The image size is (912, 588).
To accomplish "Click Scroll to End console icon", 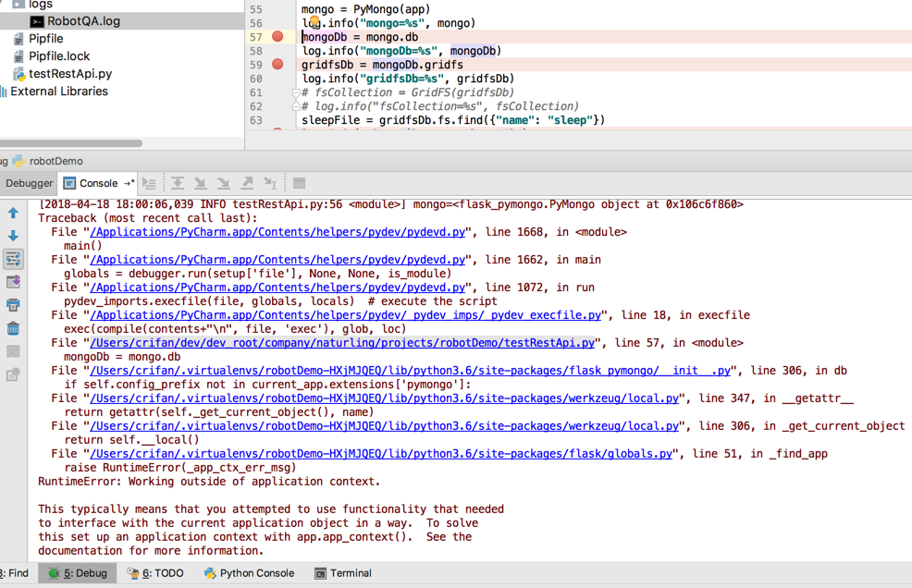I will [x=13, y=282].
